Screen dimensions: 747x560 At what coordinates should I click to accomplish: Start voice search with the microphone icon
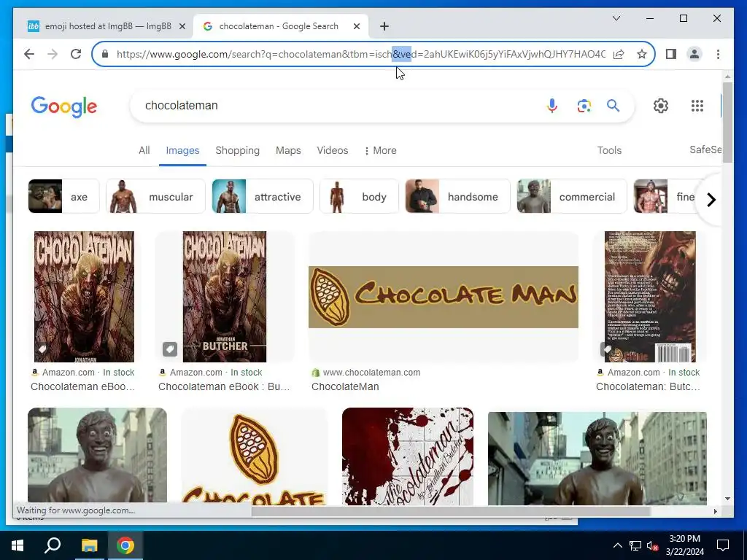552,105
